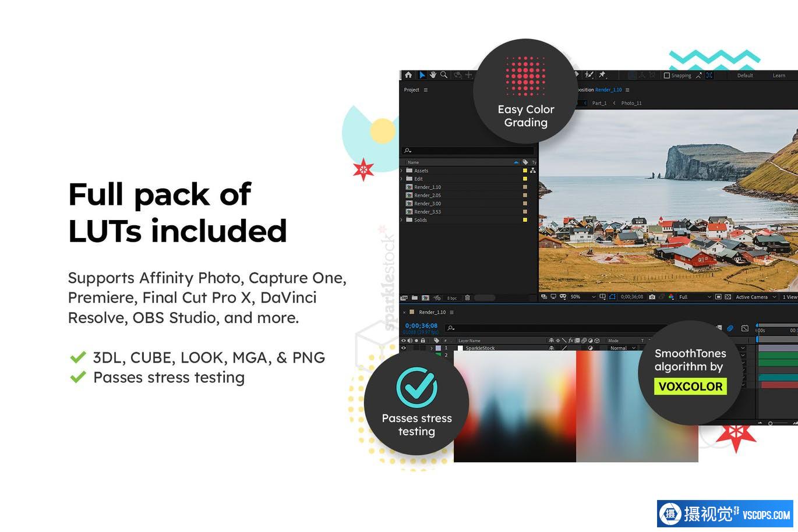Click the Home icon in the toolbar

(408, 75)
